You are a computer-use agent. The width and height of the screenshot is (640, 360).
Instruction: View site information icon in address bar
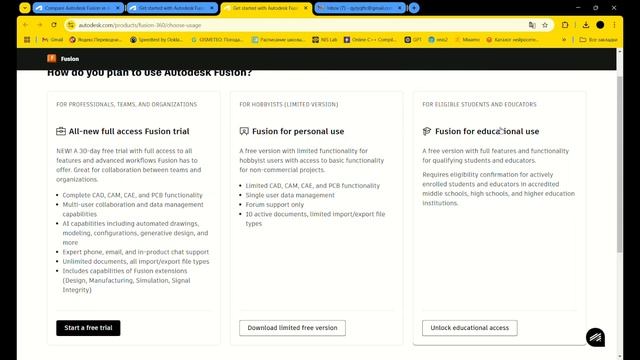(x=71, y=25)
